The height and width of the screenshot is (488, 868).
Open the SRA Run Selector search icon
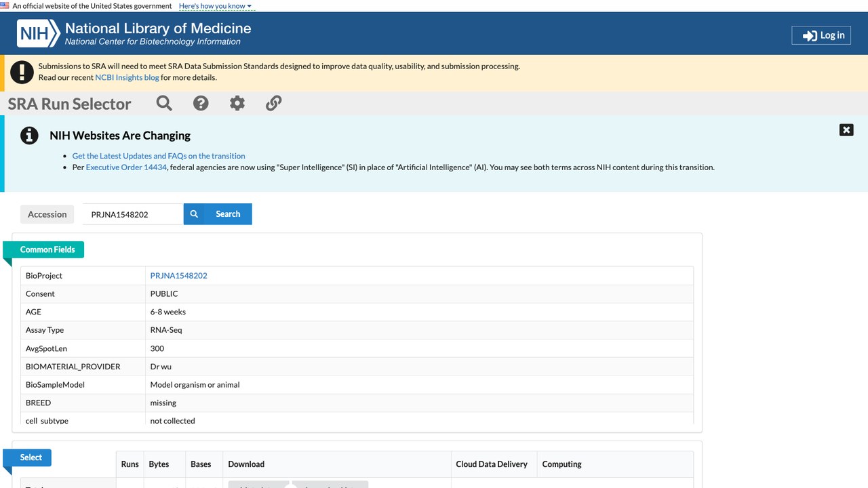[164, 103]
